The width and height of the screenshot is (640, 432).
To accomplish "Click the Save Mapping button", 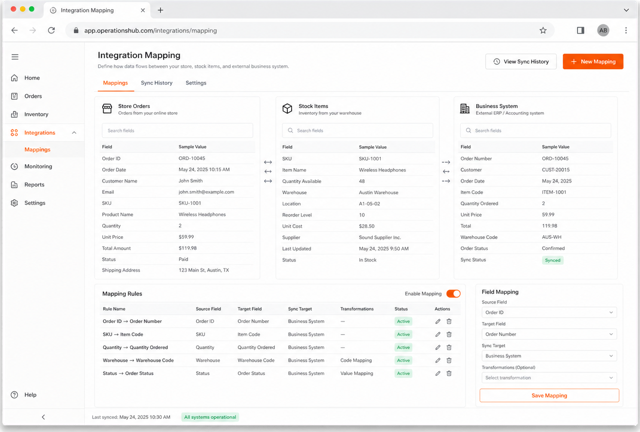I will [x=549, y=396].
